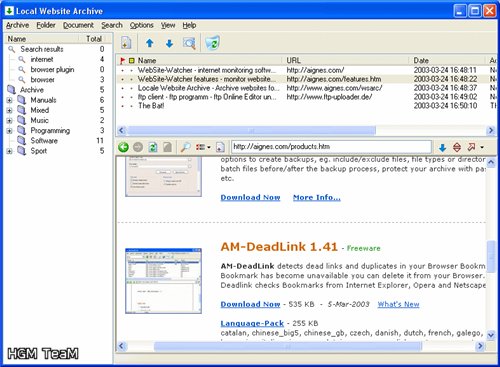This screenshot has width=500, height=367.
Task: Sort by the red flag column
Action: [x=122, y=61]
